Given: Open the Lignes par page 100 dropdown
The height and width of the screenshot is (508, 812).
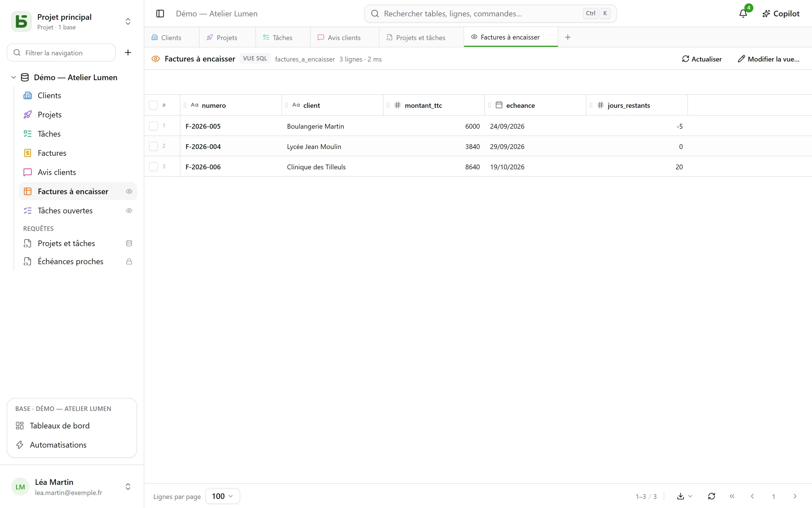Looking at the screenshot, I should [x=222, y=496].
